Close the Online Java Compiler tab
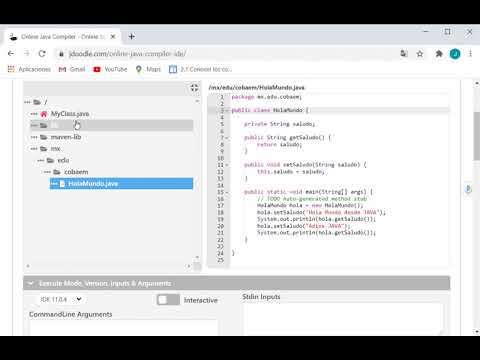This screenshot has height=360, width=480. click(x=113, y=36)
